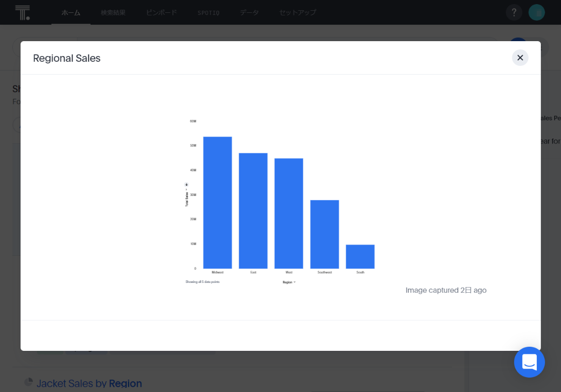Click the download arrow beside the Total Sales axis
Screen dimensions: 561x392
pos(186,184)
